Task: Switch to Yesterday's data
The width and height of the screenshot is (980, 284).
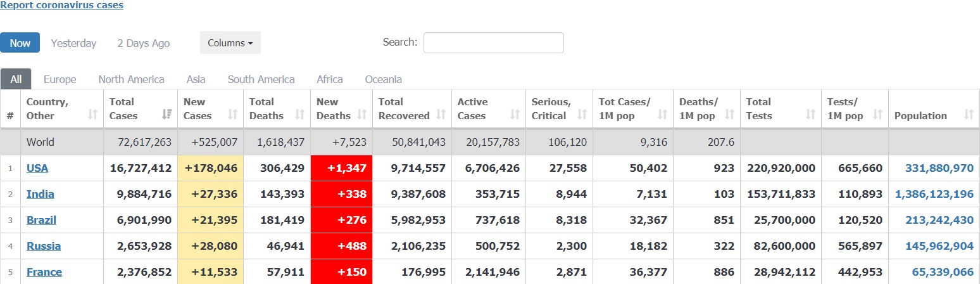Action: [73, 43]
